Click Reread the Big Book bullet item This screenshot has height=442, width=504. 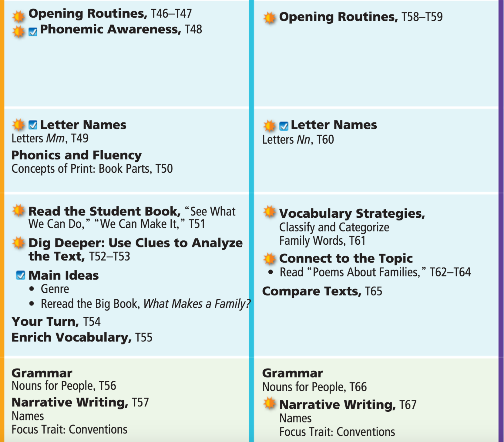[x=146, y=304]
